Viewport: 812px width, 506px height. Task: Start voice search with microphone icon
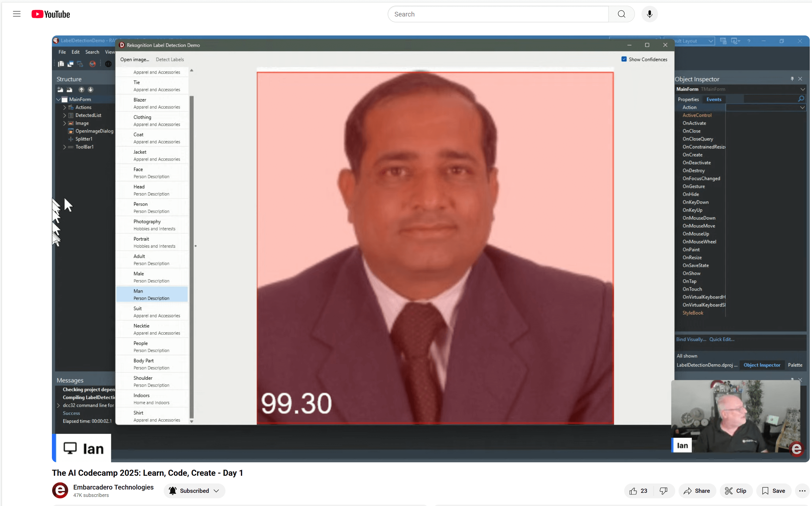(649, 14)
